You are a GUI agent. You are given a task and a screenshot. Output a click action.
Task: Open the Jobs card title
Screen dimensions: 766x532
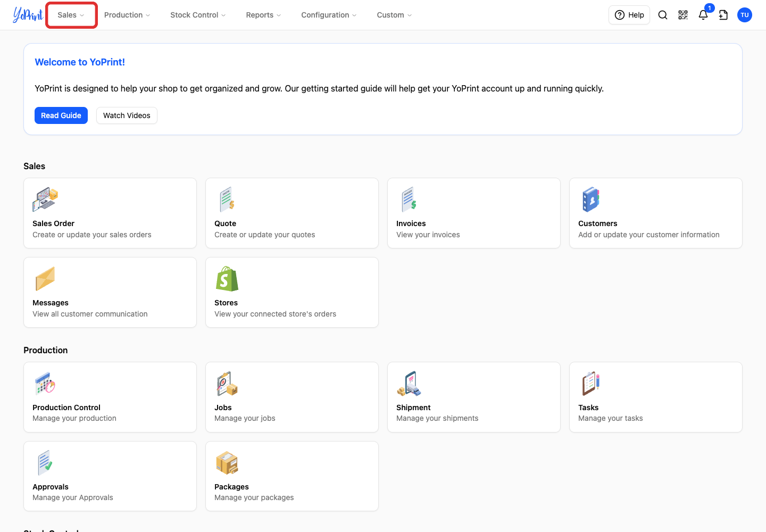tap(223, 408)
